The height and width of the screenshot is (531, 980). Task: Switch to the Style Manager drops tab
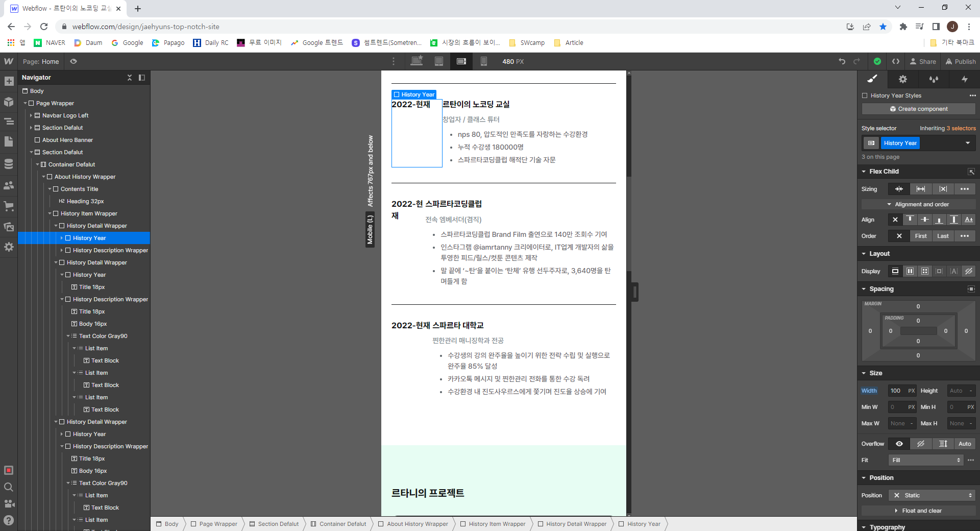pos(934,79)
